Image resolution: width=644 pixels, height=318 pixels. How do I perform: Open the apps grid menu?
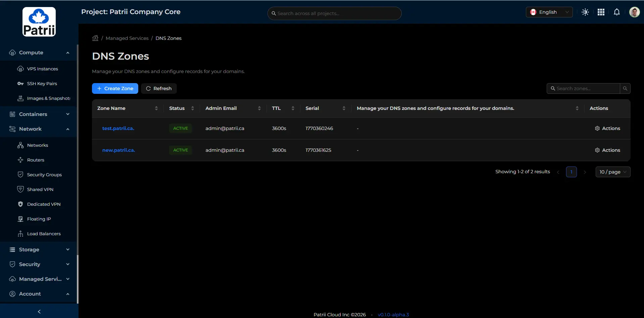coord(601,12)
